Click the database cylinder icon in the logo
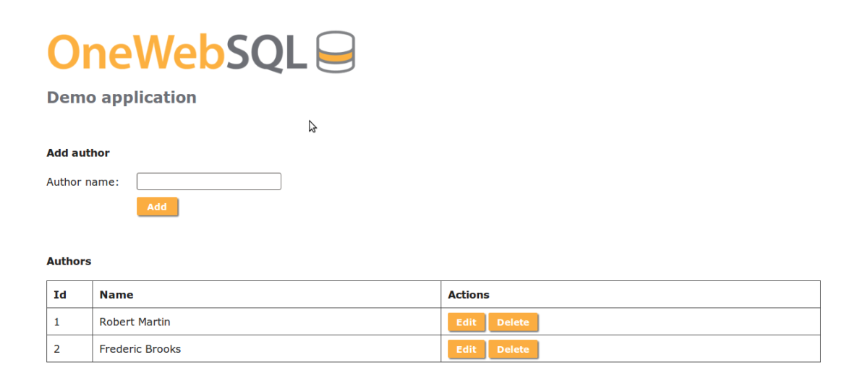The height and width of the screenshot is (391, 868). (336, 52)
